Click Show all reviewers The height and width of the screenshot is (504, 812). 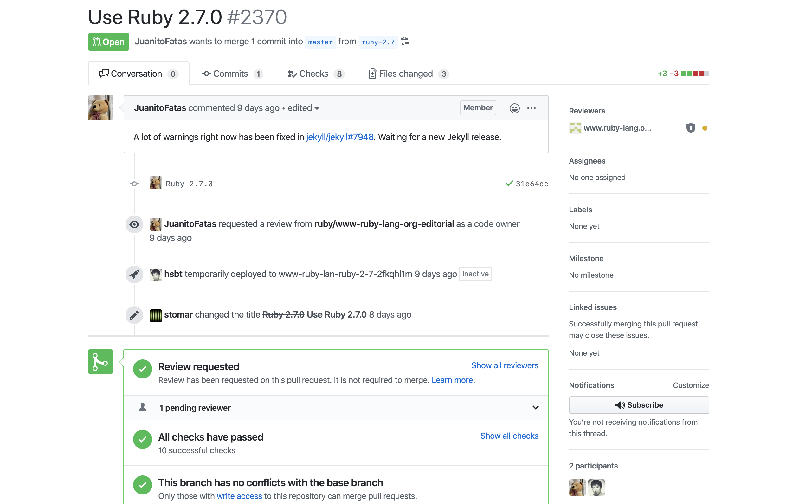click(505, 365)
